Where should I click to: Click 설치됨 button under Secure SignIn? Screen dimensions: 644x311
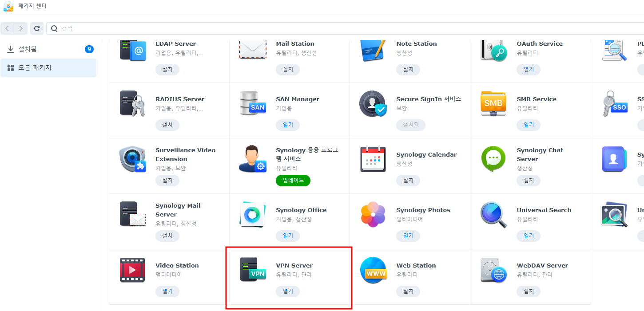411,125
